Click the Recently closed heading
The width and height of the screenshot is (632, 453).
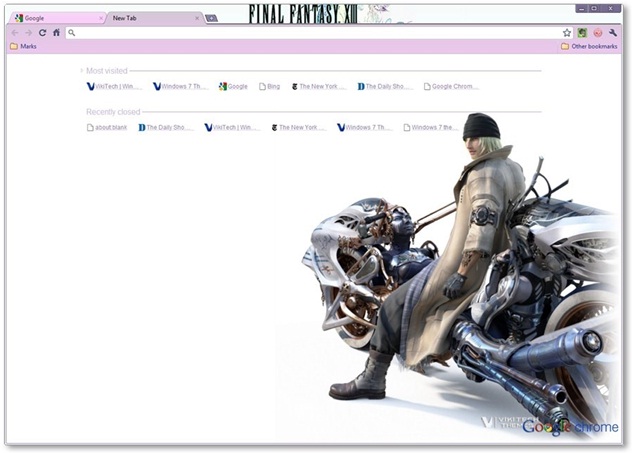point(113,112)
